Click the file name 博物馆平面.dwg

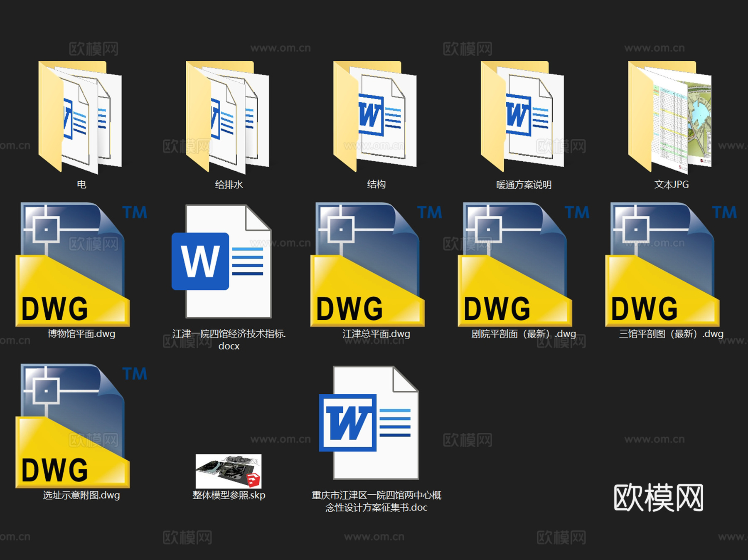pos(81,334)
